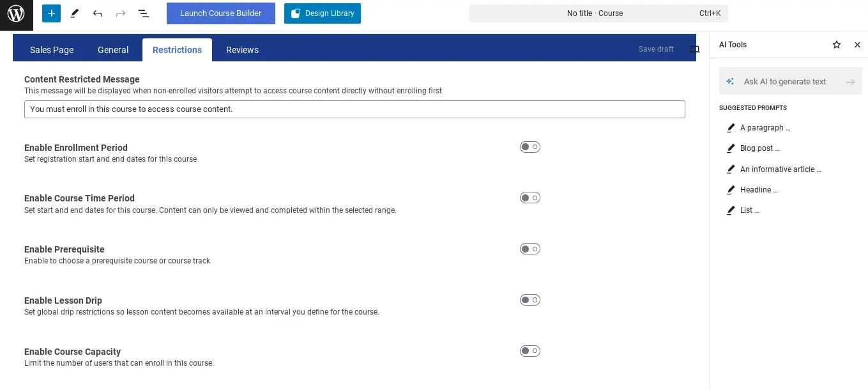Switch to the General tab

[113, 50]
